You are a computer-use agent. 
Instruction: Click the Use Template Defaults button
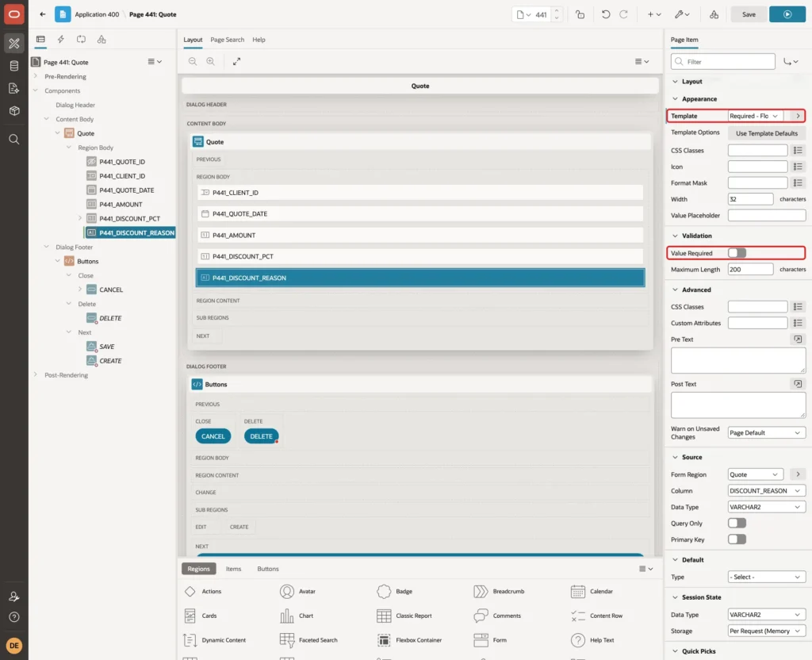pos(767,133)
